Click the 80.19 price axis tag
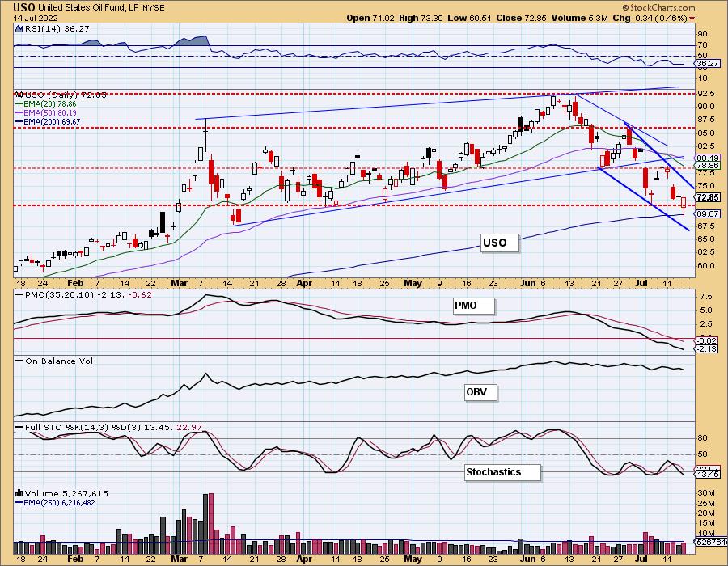This screenshot has width=728, height=566. tap(708, 158)
